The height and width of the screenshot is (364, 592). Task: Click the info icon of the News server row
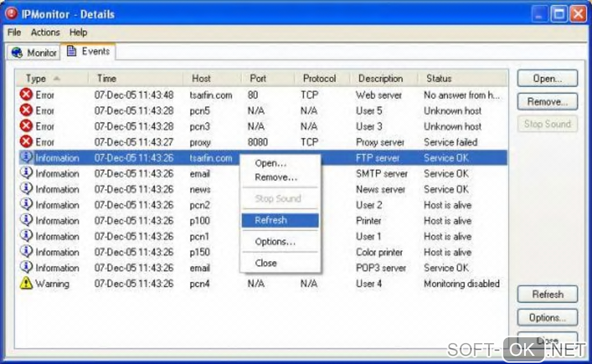tap(26, 189)
